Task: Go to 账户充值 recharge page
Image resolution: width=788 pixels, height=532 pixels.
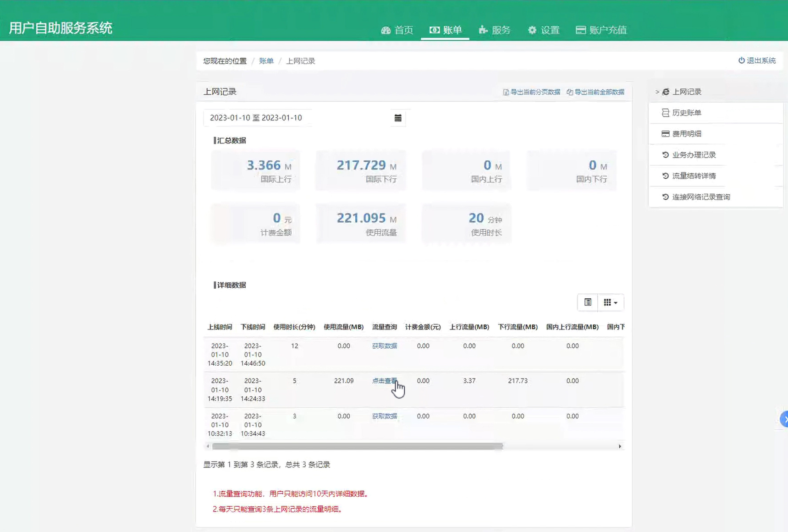Action: 601,30
